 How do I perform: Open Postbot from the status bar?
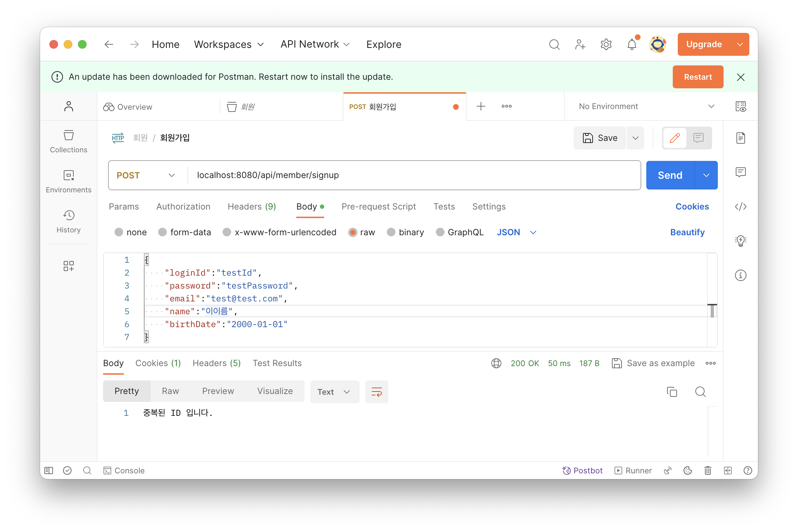click(x=583, y=471)
